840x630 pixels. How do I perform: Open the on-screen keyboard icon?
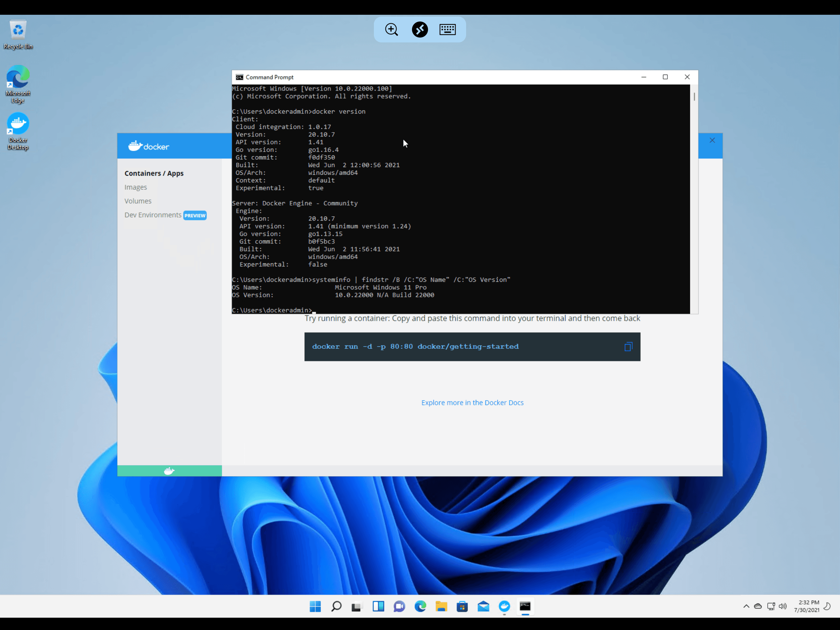point(447,30)
